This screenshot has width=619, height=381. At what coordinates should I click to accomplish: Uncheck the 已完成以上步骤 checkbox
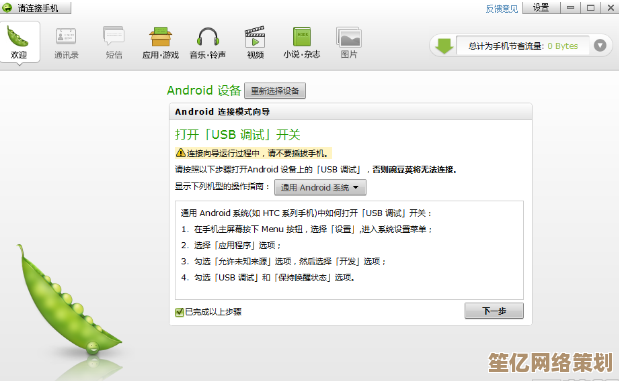(x=179, y=312)
